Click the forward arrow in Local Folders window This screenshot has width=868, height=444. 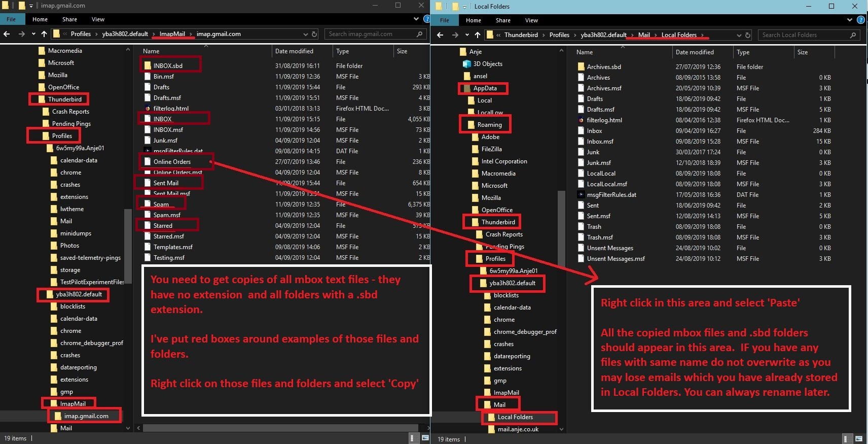tap(455, 35)
